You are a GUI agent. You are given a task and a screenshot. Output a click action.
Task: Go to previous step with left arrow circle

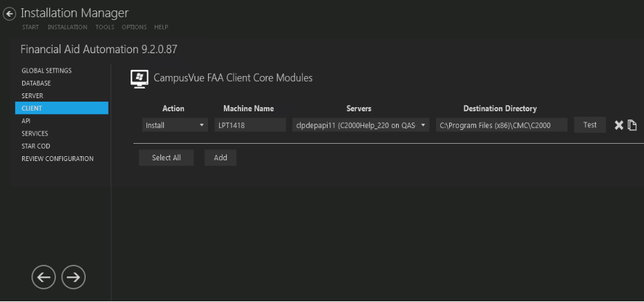[x=44, y=277]
